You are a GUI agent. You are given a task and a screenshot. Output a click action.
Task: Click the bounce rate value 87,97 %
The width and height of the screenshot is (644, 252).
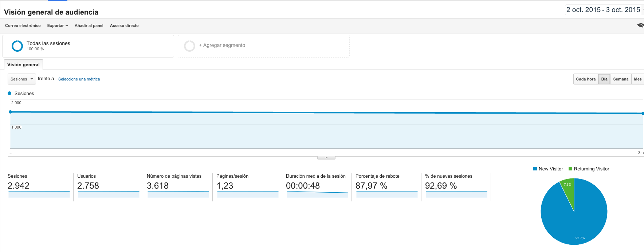pyautogui.click(x=371, y=186)
